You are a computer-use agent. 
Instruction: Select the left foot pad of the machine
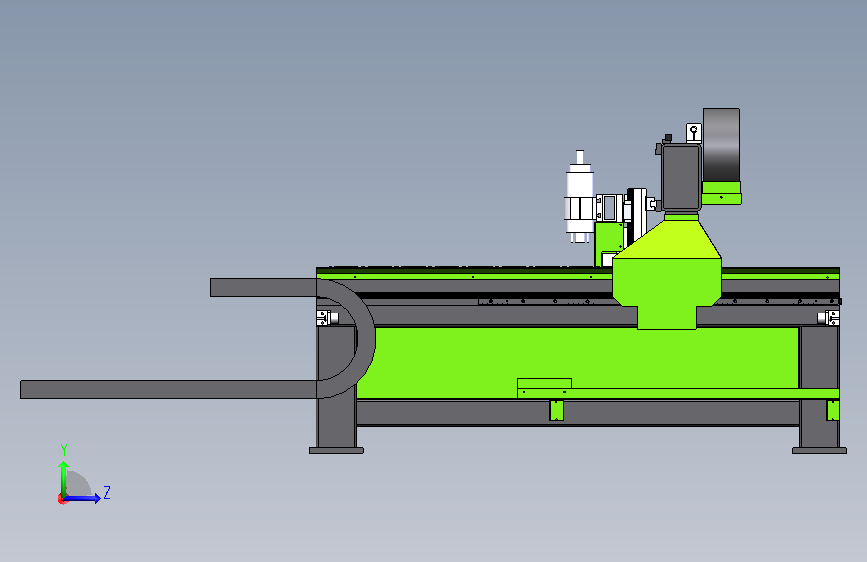point(336,451)
